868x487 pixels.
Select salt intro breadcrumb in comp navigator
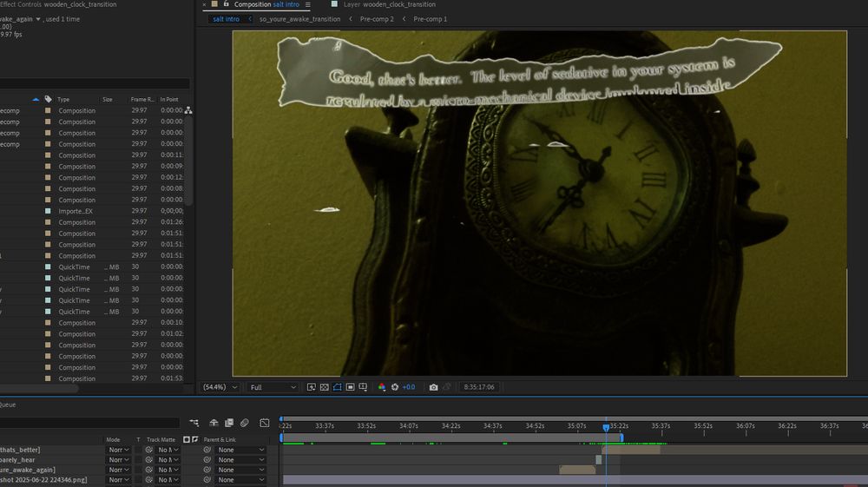(226, 19)
